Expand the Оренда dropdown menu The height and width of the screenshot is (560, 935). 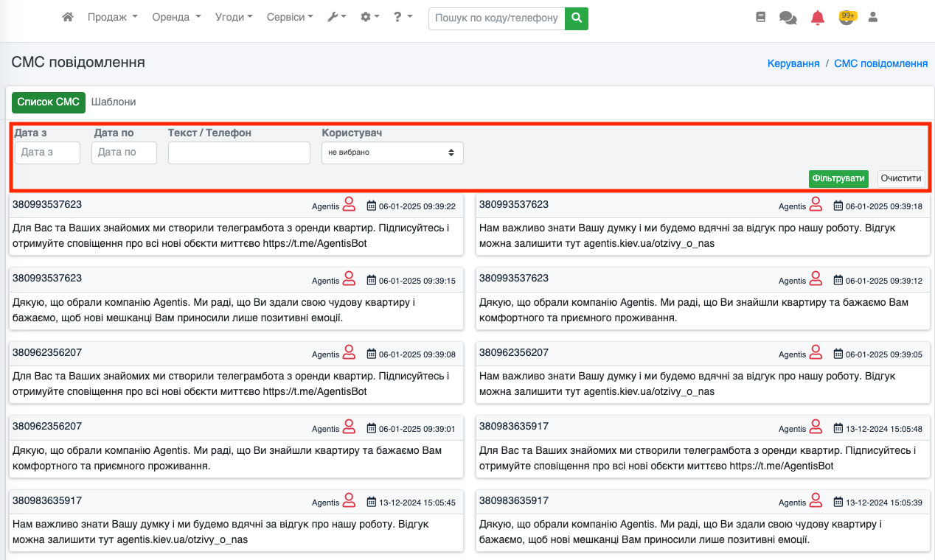pos(176,17)
